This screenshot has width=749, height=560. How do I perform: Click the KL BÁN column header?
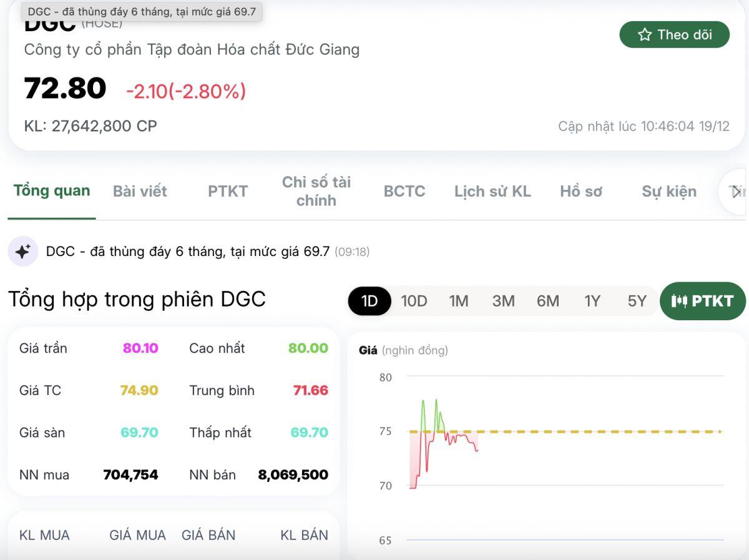[304, 535]
